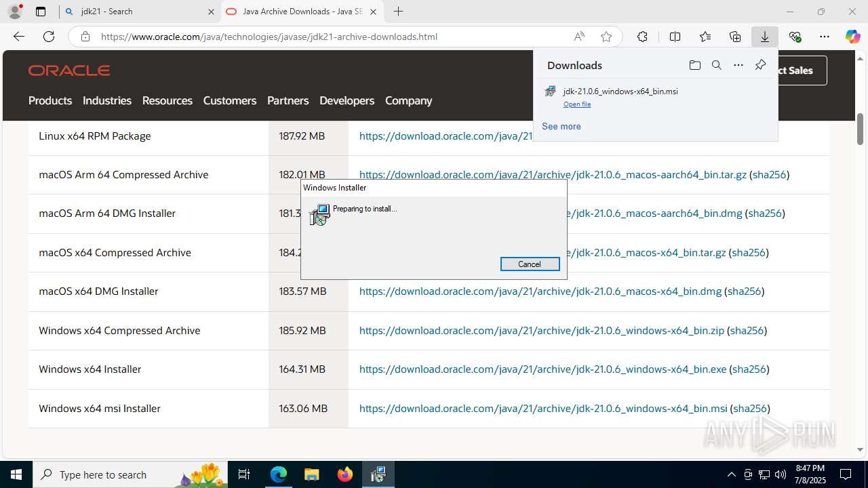Launch Firefox from the taskbar

[x=345, y=474]
